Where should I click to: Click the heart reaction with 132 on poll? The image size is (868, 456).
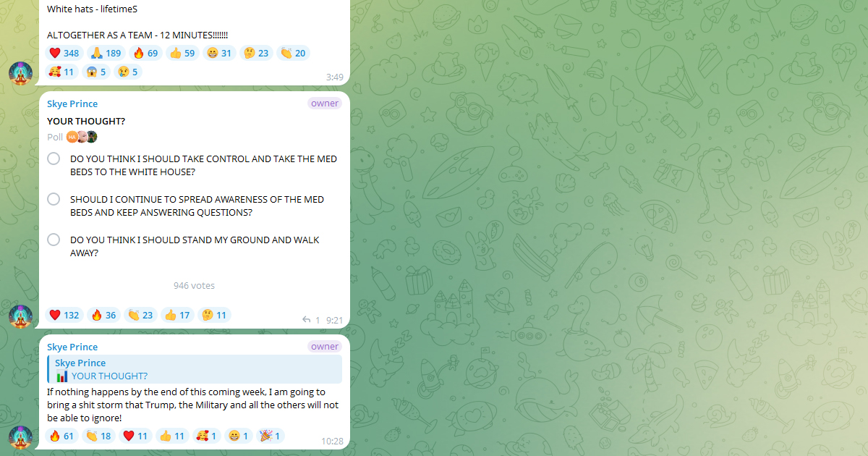click(64, 315)
